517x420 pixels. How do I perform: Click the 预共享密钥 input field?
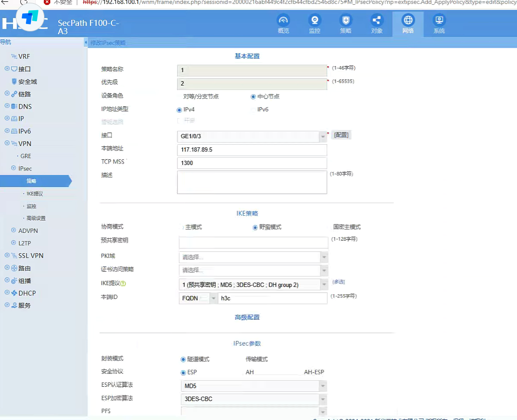tap(253, 243)
